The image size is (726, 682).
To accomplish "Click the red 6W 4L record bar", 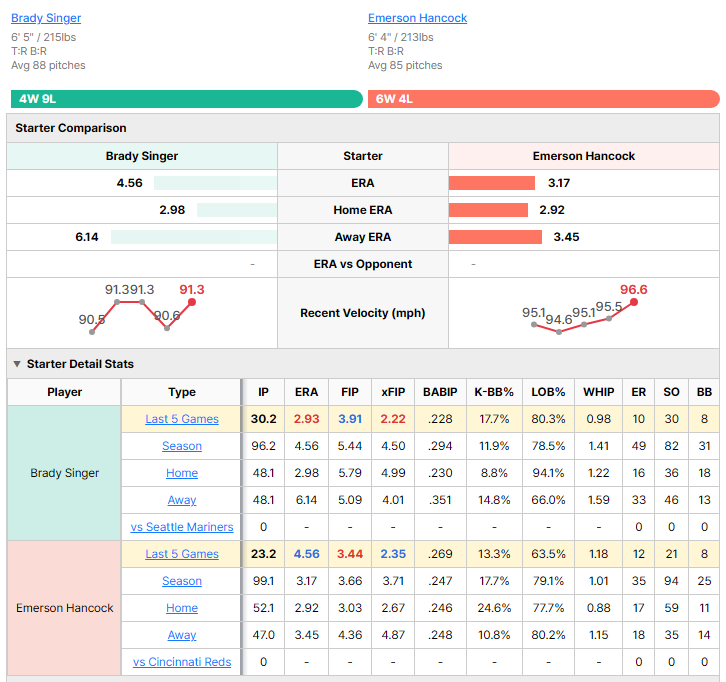I will [544, 99].
